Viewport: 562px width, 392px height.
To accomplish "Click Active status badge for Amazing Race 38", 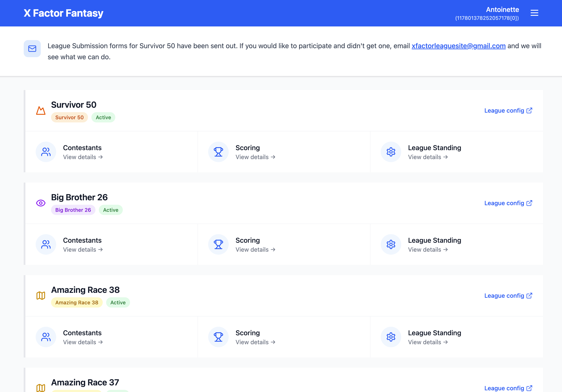I will pyautogui.click(x=118, y=302).
